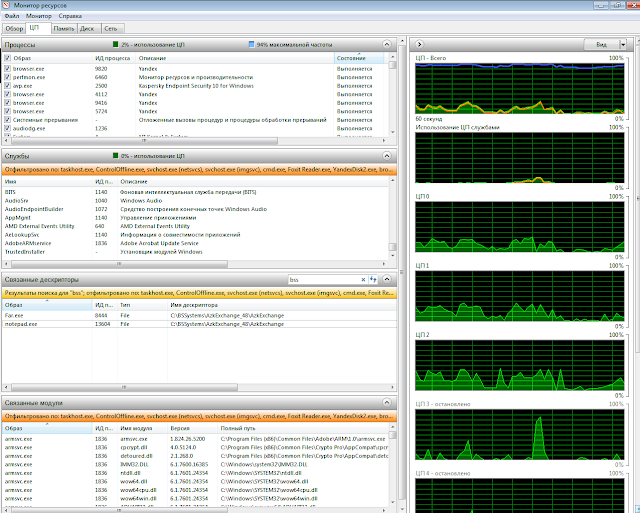The image size is (640, 513).
Task: Click the handle search field containing bss
Action: pos(324,280)
